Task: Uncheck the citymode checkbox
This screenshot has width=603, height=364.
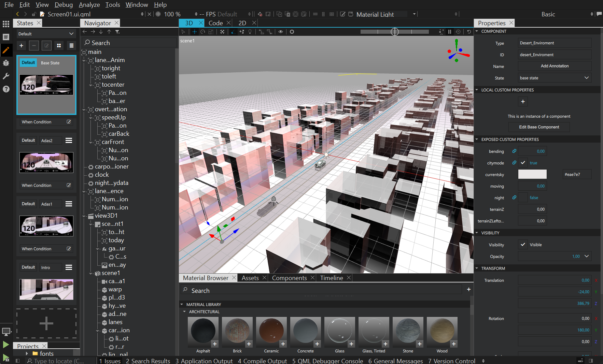Action: pos(523,163)
